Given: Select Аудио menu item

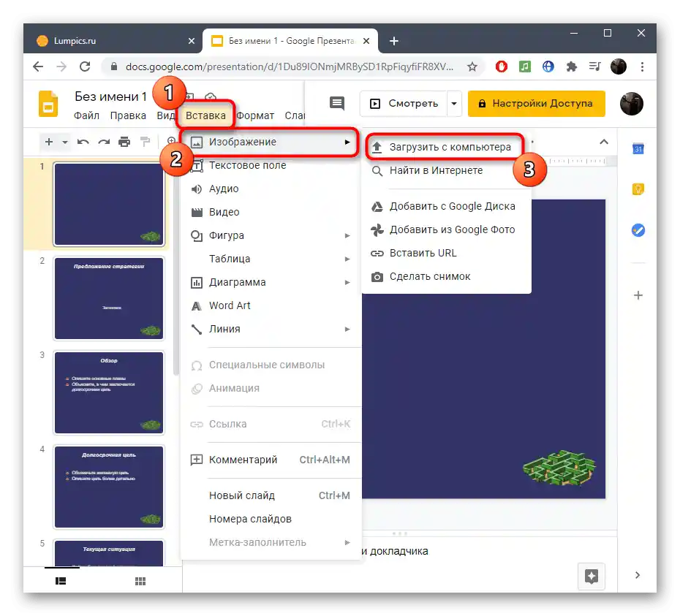Looking at the screenshot, I should click(x=271, y=189).
